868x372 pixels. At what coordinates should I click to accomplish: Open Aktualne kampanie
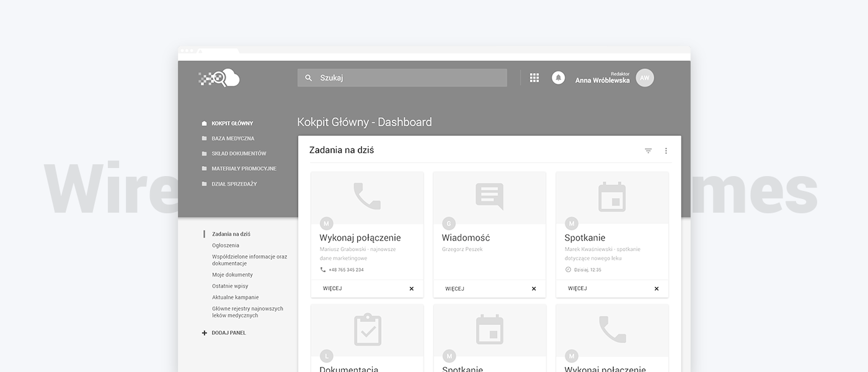click(x=236, y=298)
